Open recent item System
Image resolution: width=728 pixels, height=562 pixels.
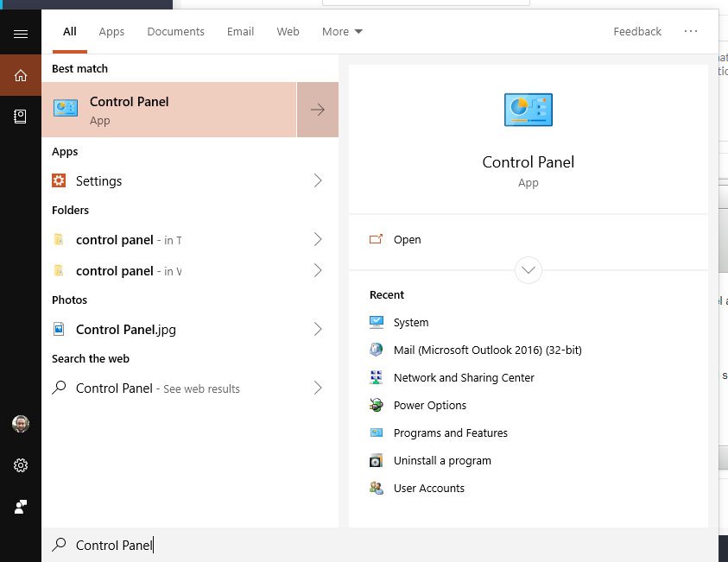coord(411,322)
